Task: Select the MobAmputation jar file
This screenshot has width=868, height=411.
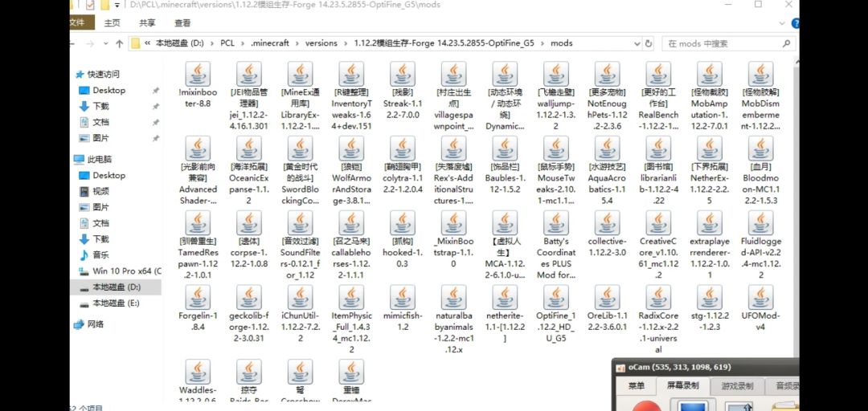Action: click(709, 96)
